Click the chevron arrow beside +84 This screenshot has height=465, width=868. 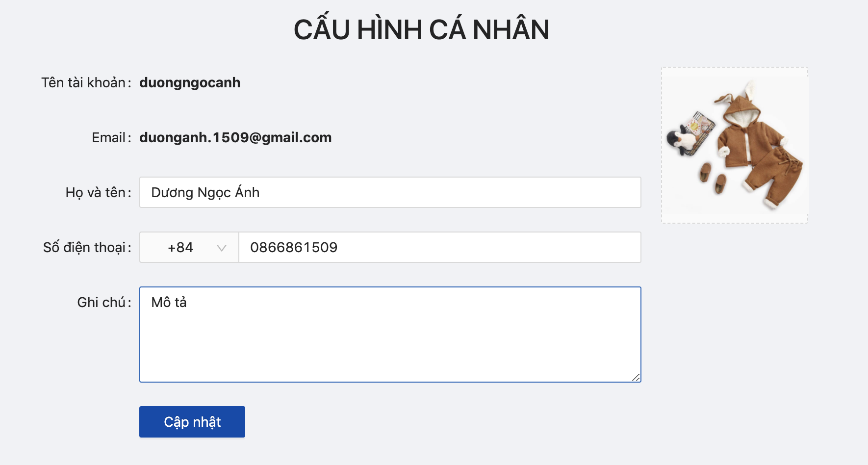222,248
